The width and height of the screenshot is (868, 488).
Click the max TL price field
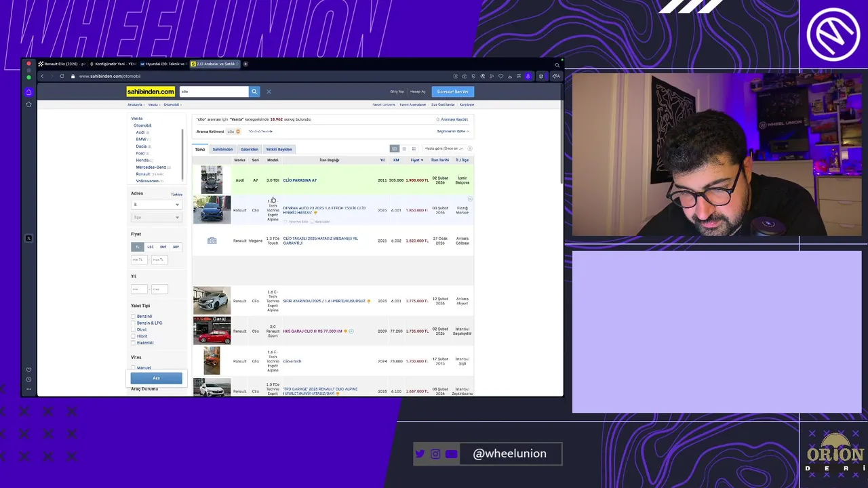pyautogui.click(x=159, y=260)
